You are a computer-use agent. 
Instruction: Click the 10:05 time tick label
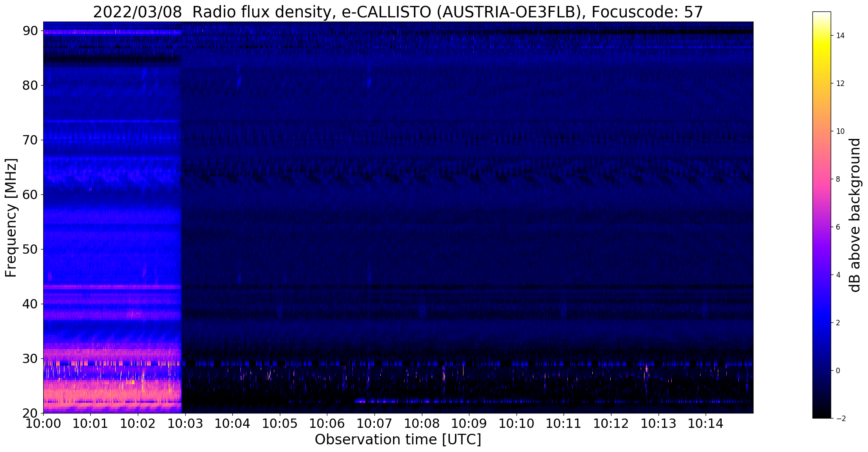click(x=279, y=423)
